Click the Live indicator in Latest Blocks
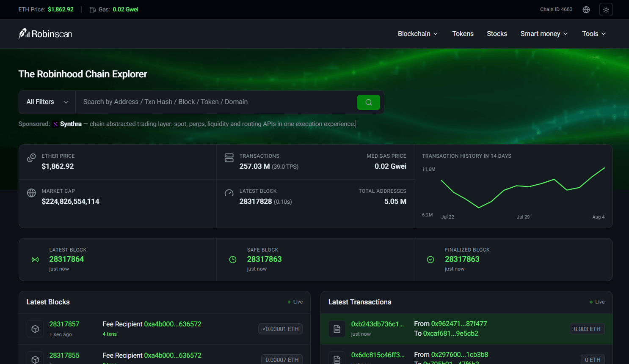Screen dimensions: 629x364 click(x=295, y=302)
